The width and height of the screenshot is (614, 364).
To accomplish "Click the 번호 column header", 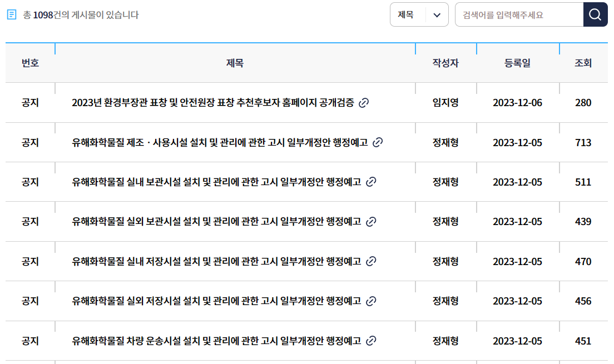I will pyautogui.click(x=30, y=63).
